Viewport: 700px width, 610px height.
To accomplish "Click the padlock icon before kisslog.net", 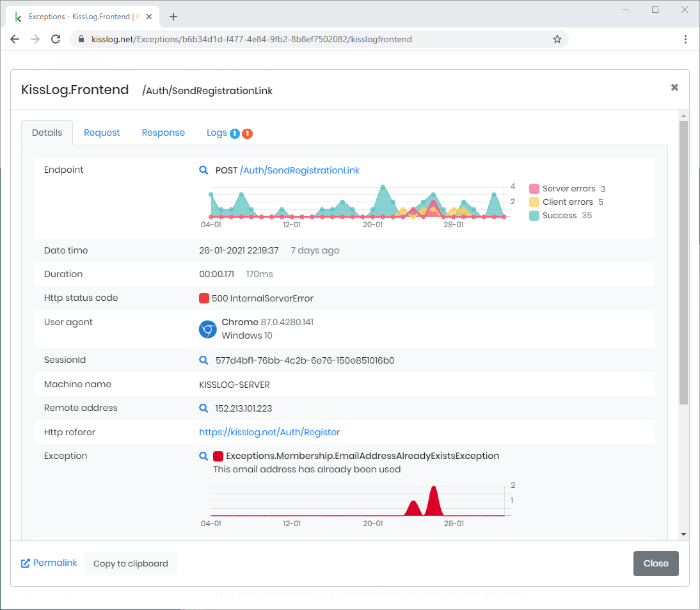I will point(81,39).
